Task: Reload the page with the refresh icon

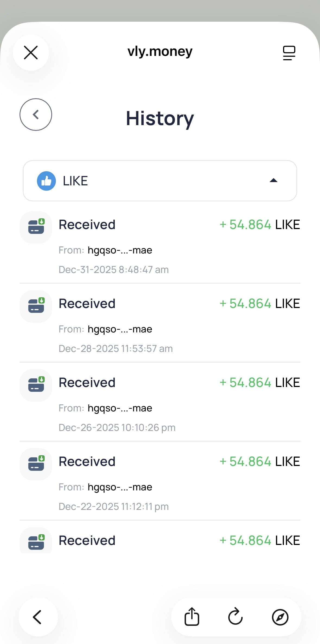Action: 235,617
